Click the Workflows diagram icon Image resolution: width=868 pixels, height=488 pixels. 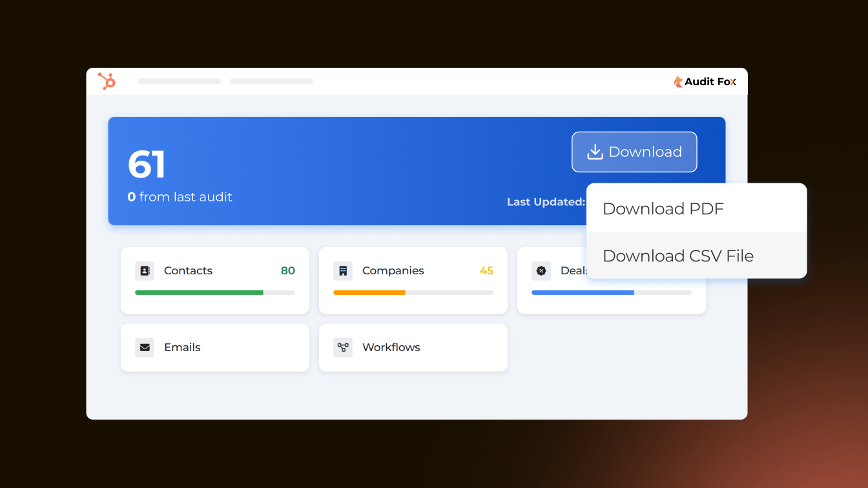click(x=343, y=347)
